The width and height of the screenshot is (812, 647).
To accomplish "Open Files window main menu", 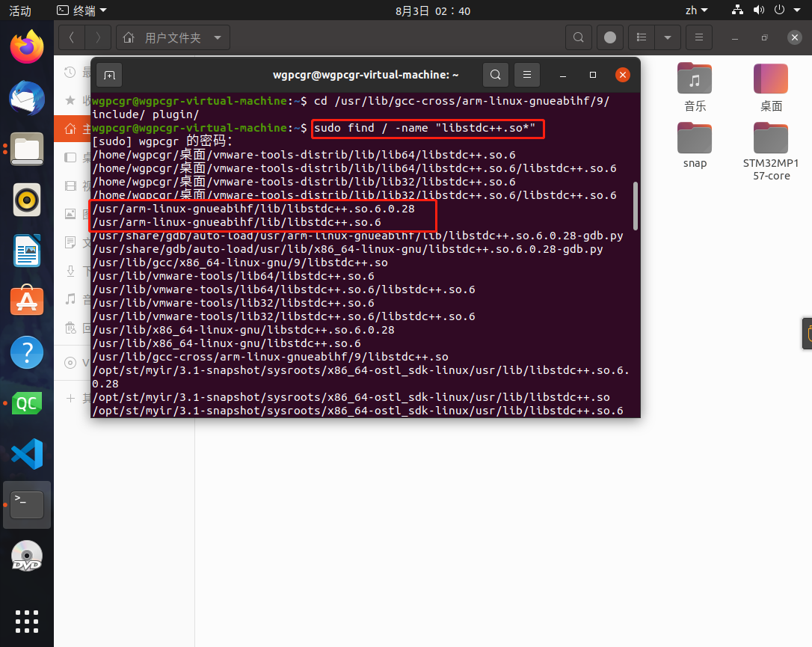I will (699, 37).
